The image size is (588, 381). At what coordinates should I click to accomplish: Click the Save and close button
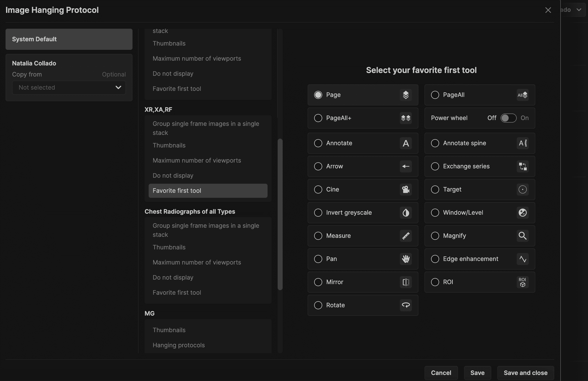[526, 373]
